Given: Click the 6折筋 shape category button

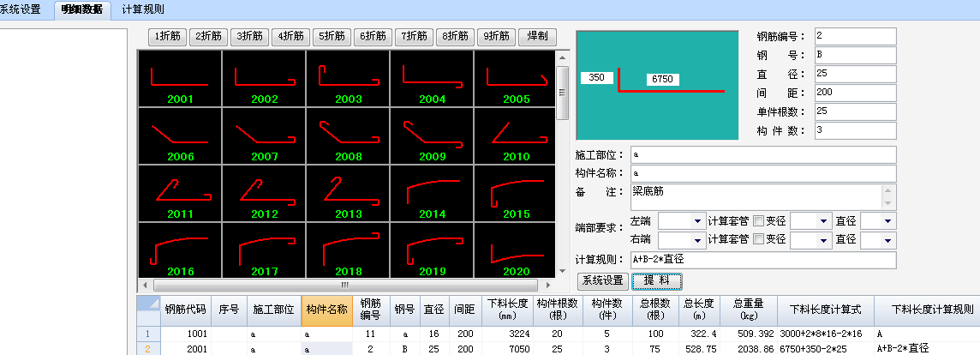Looking at the screenshot, I should 373,36.
